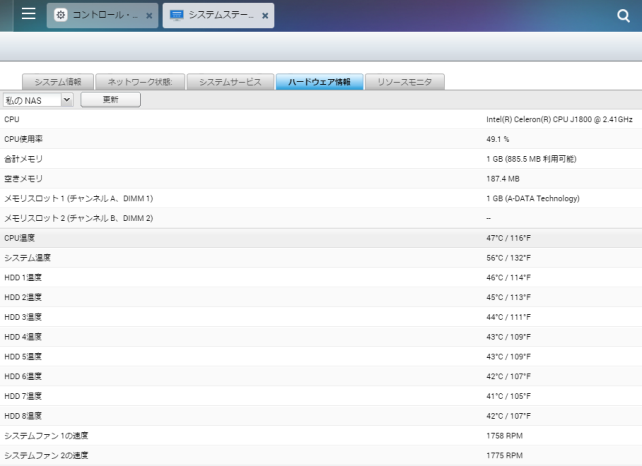Select the ハードウェア情報 tab

coord(319,82)
